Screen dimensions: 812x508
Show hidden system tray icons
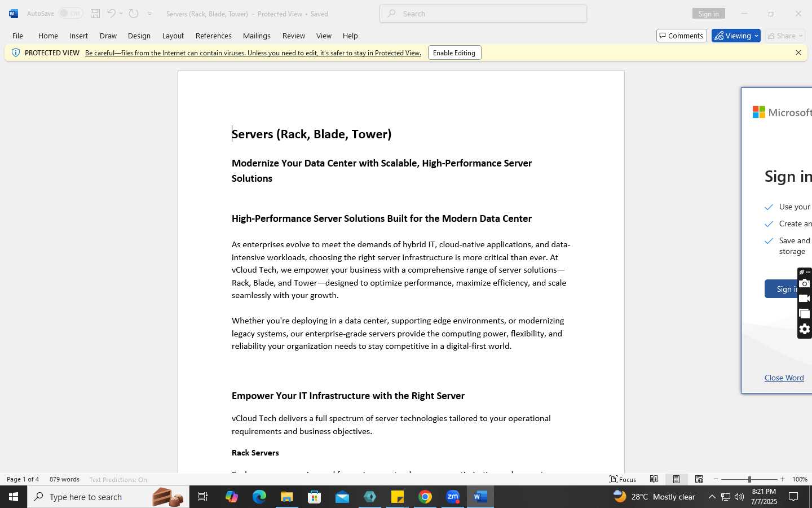point(712,497)
